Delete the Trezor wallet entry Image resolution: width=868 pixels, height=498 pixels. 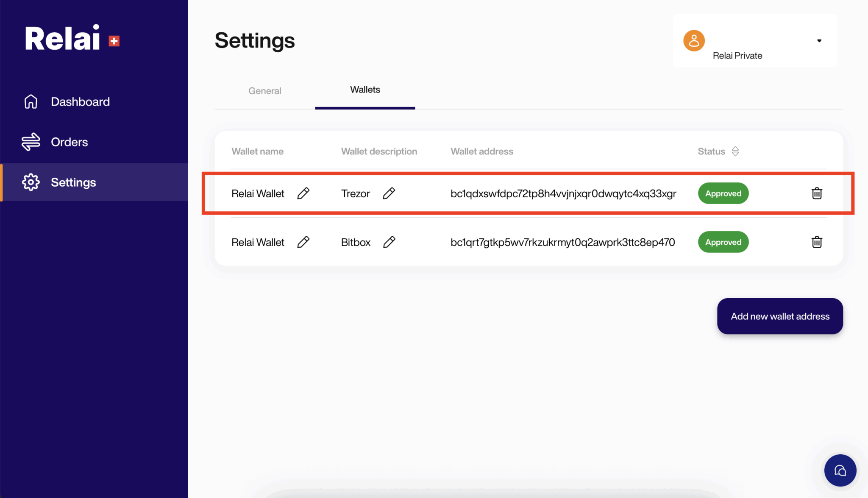(x=816, y=193)
